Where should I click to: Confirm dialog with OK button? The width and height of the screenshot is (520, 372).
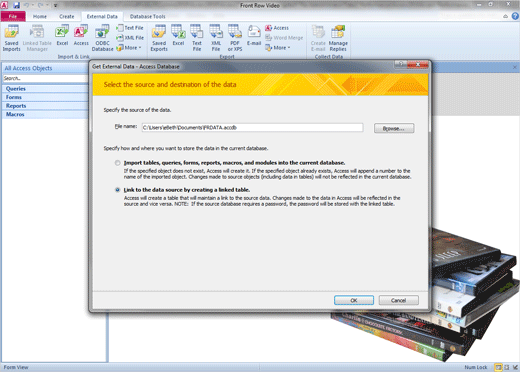pos(354,300)
